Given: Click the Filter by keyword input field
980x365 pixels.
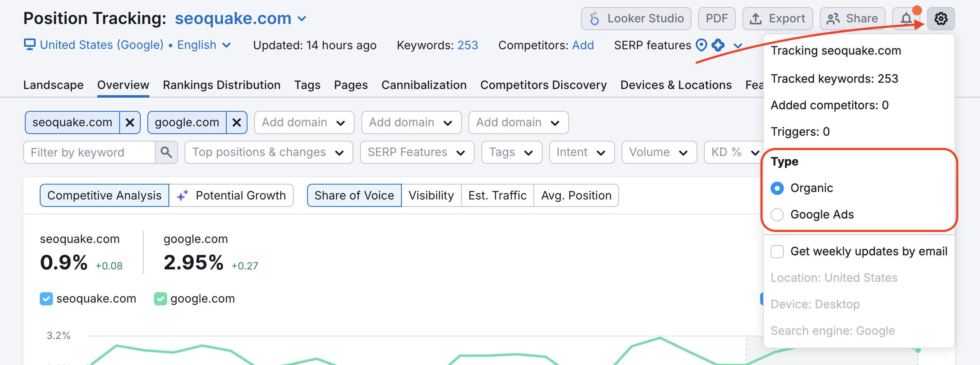Looking at the screenshot, I should (x=89, y=152).
